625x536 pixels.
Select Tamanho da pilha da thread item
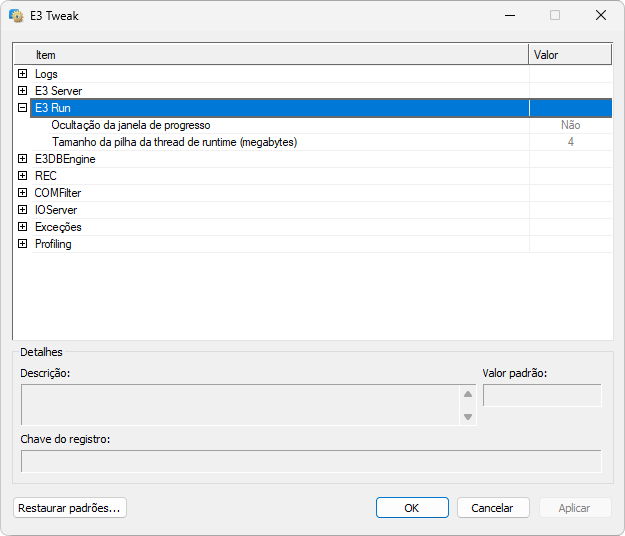point(174,142)
